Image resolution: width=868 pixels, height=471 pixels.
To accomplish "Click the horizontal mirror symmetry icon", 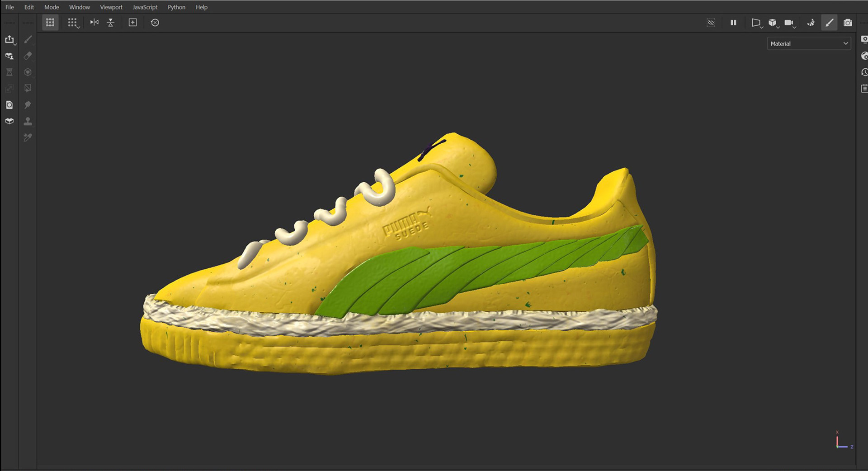I will click(94, 22).
